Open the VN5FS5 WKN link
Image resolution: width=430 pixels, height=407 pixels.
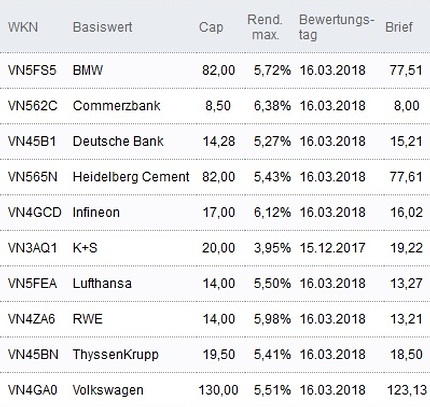coord(32,70)
